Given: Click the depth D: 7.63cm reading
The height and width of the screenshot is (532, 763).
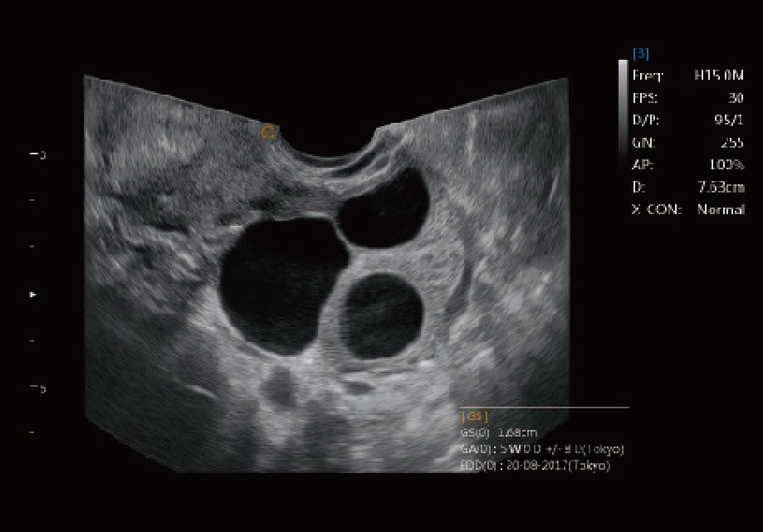Looking at the screenshot, I should 688,188.
